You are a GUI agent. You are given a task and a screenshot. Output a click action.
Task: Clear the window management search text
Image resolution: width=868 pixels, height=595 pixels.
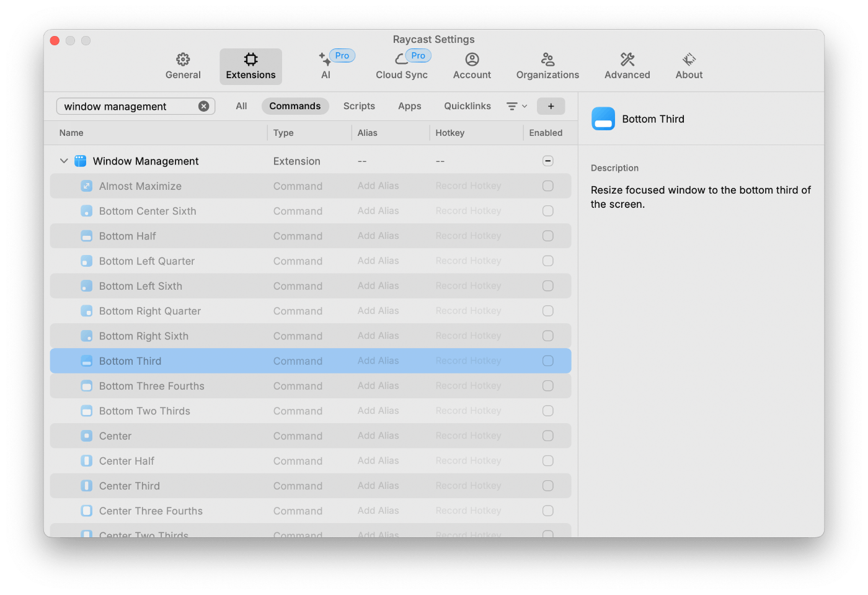(x=203, y=106)
